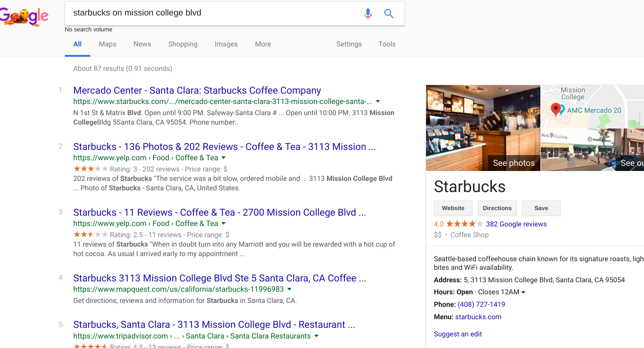644x348 pixels.
Task: Click Suggest an edit link
Action: 458,334
